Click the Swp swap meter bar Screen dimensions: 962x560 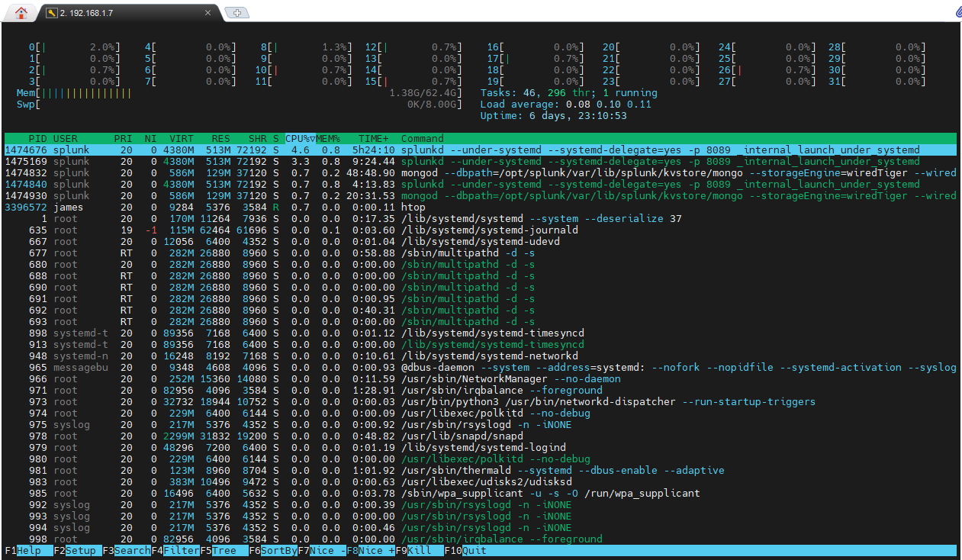pyautogui.click(x=240, y=105)
